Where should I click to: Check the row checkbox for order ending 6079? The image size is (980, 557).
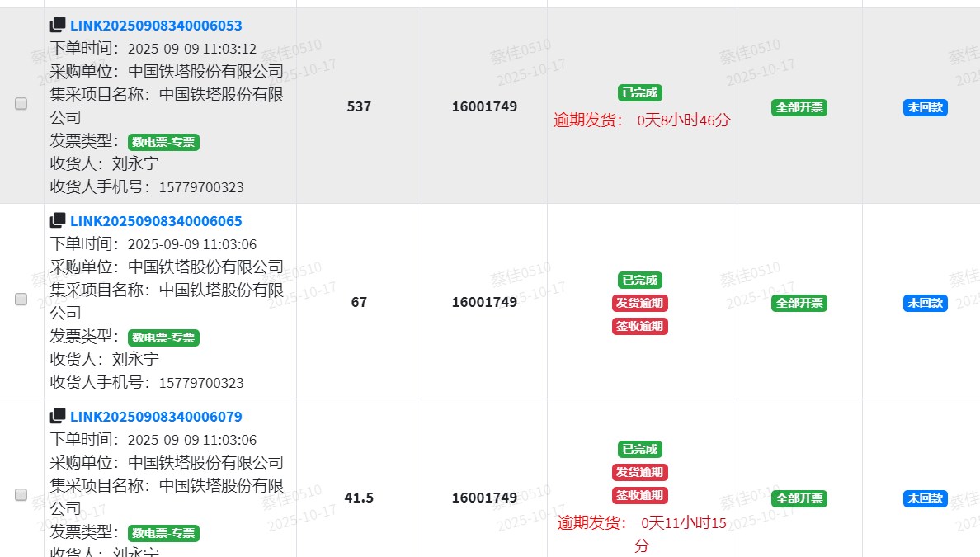[21, 495]
